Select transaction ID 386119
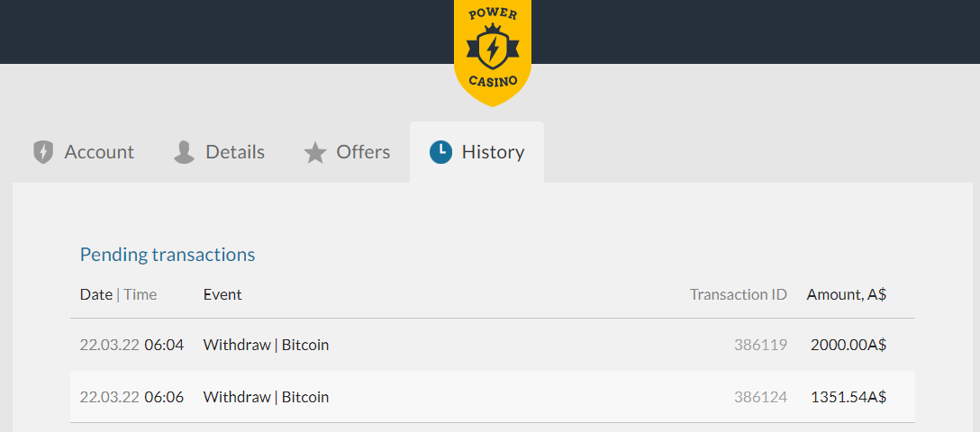Viewport: 980px width, 432px height. pos(760,345)
